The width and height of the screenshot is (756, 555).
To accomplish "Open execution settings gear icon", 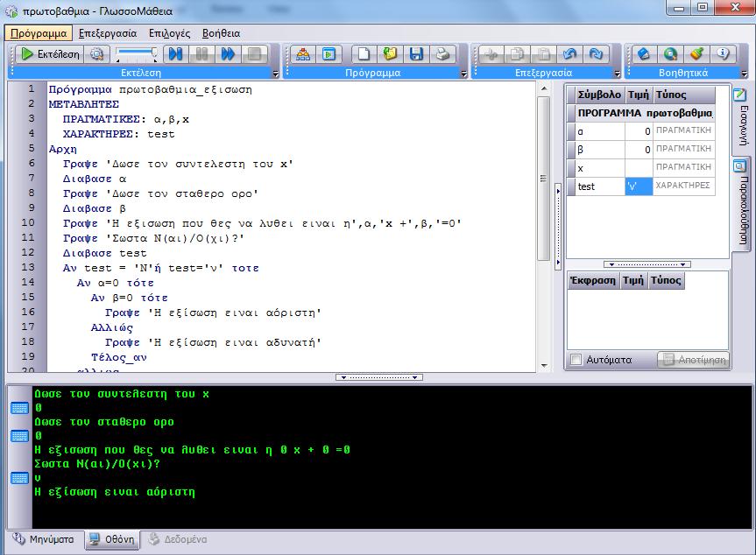I will (97, 54).
